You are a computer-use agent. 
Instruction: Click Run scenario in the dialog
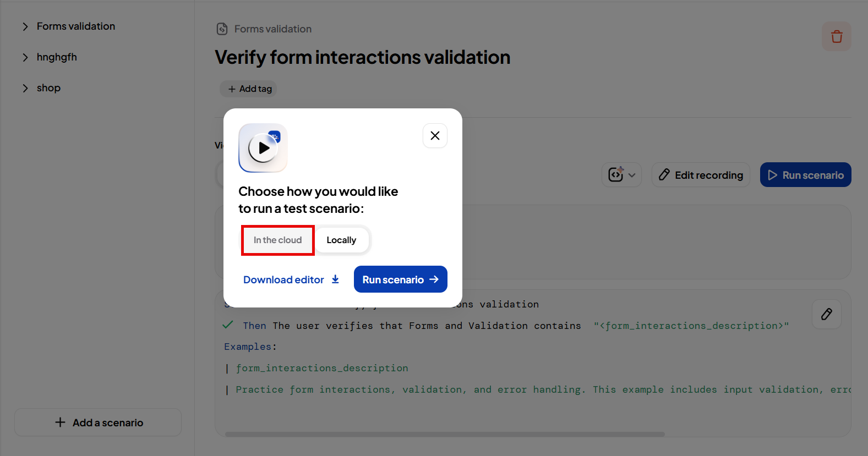tap(401, 279)
